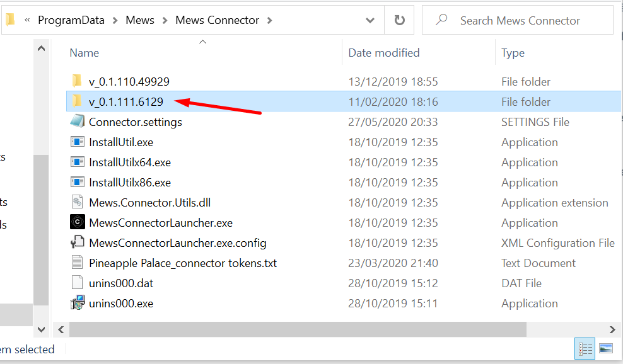Switch to large icons view layout
The height and width of the screenshot is (364, 623).
click(606, 348)
